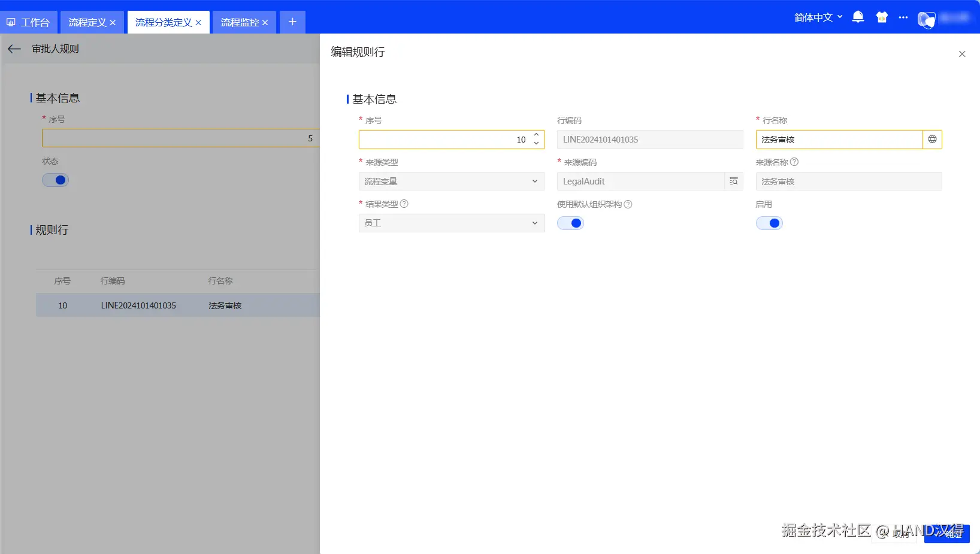Click the 来源名称 field
The image size is (980, 554).
(849, 181)
